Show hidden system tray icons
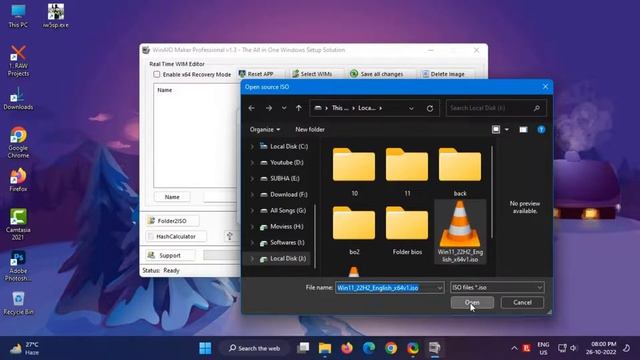 tap(514, 348)
